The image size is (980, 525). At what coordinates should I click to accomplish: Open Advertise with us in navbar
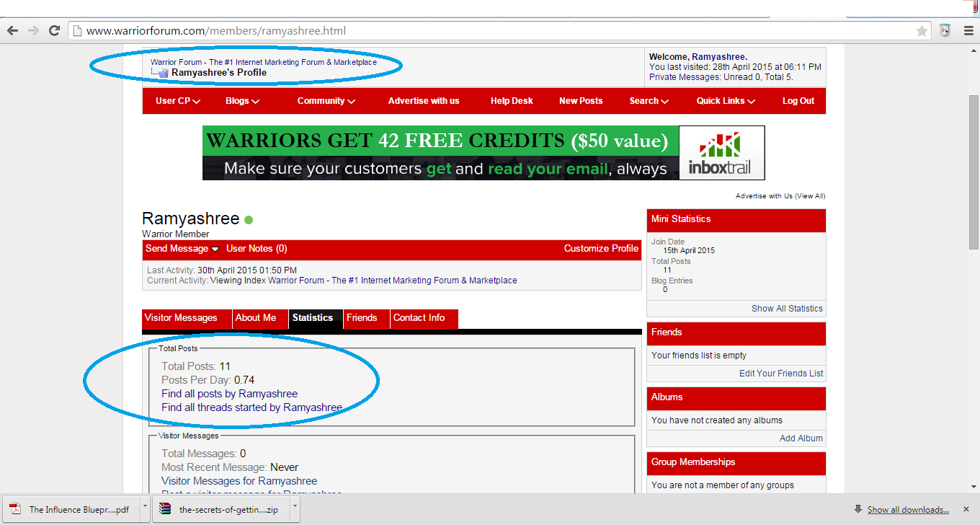(x=424, y=101)
